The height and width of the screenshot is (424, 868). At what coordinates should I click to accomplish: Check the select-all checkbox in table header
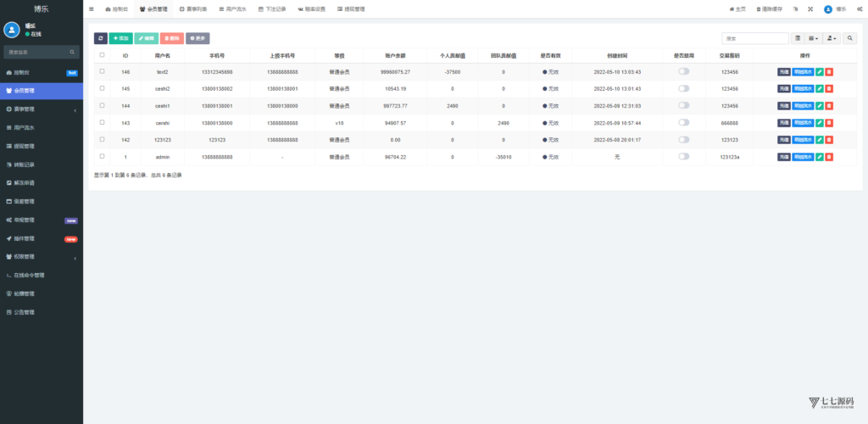[x=103, y=55]
